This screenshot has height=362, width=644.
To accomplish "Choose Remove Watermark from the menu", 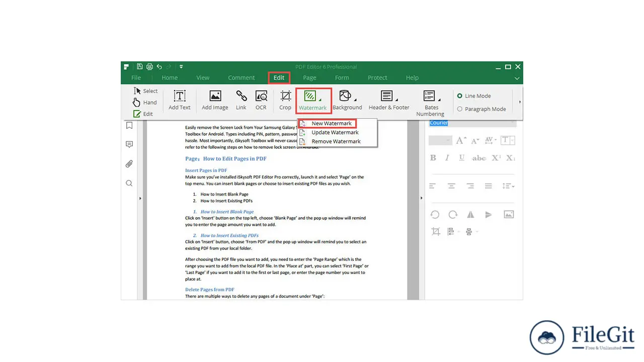I will (337, 141).
